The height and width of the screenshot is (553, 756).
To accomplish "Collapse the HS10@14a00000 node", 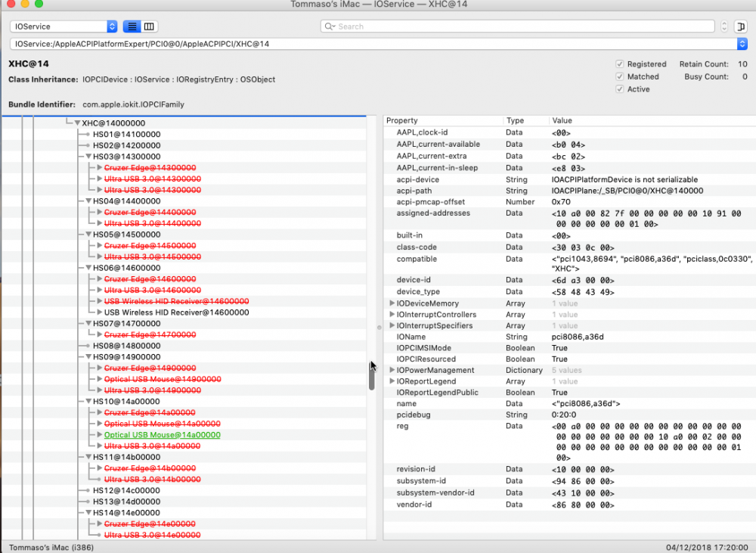I will [x=88, y=402].
